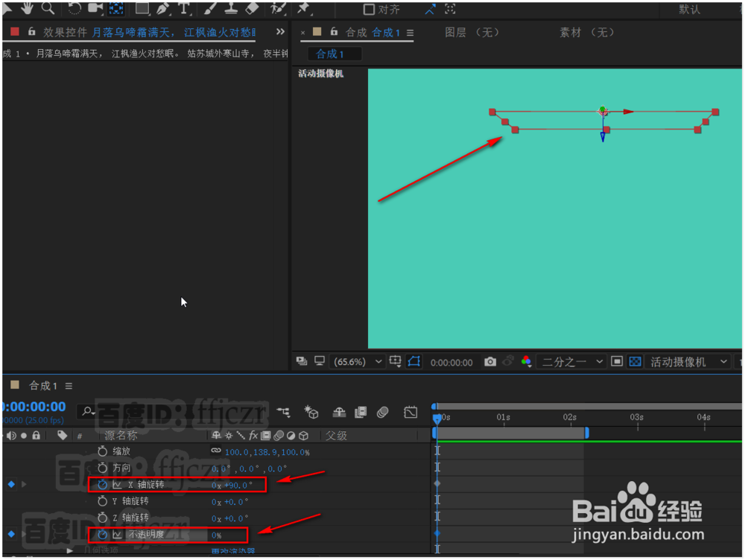The height and width of the screenshot is (560, 745).
Task: Select the Rectangle shape tool
Action: click(x=142, y=7)
